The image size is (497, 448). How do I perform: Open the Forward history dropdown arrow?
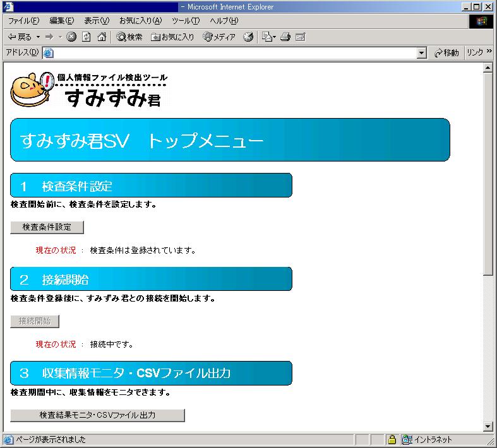pos(60,37)
